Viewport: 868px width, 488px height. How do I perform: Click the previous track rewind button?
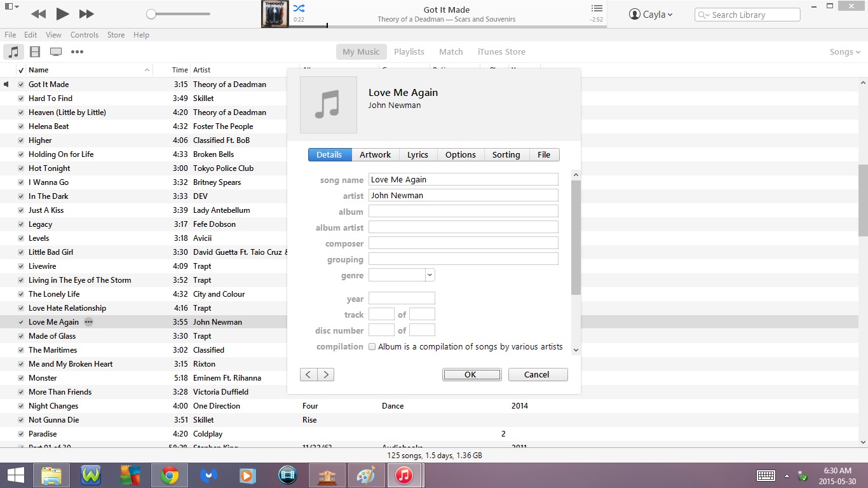click(38, 14)
